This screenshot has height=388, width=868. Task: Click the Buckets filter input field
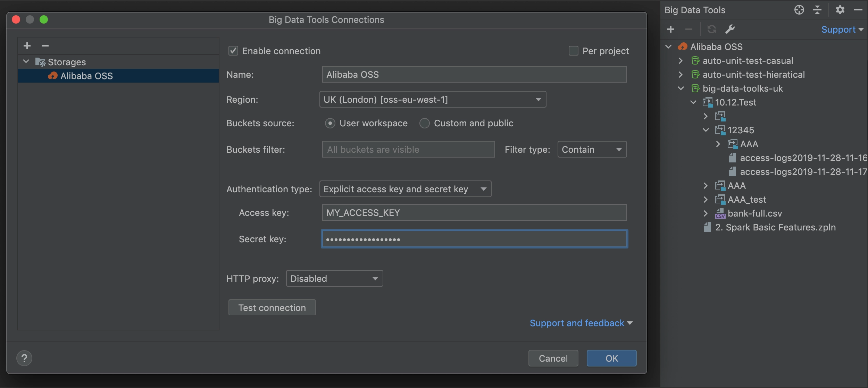(x=408, y=150)
